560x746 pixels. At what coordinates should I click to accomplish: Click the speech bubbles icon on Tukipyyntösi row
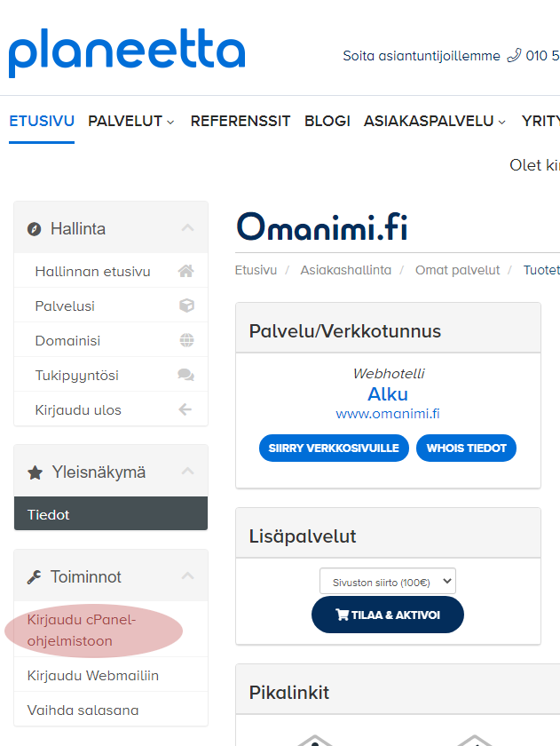point(185,375)
